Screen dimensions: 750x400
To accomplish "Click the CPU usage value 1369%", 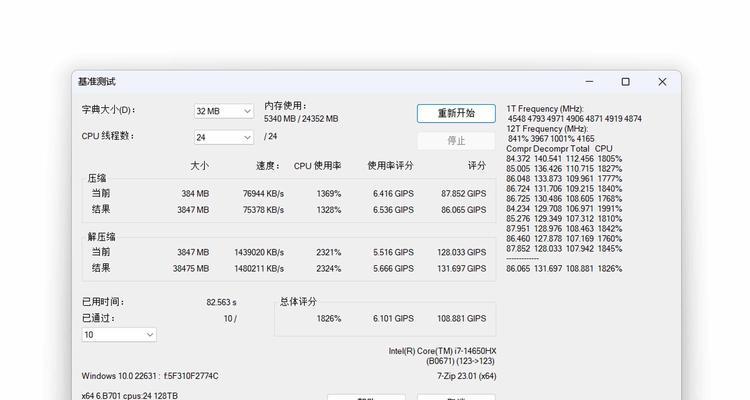I will (329, 194).
